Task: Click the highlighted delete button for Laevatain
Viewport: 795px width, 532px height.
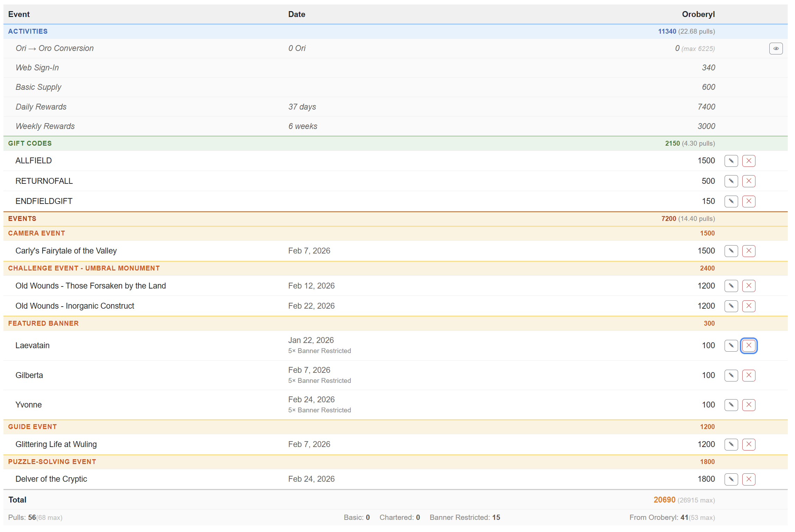Action: click(749, 345)
